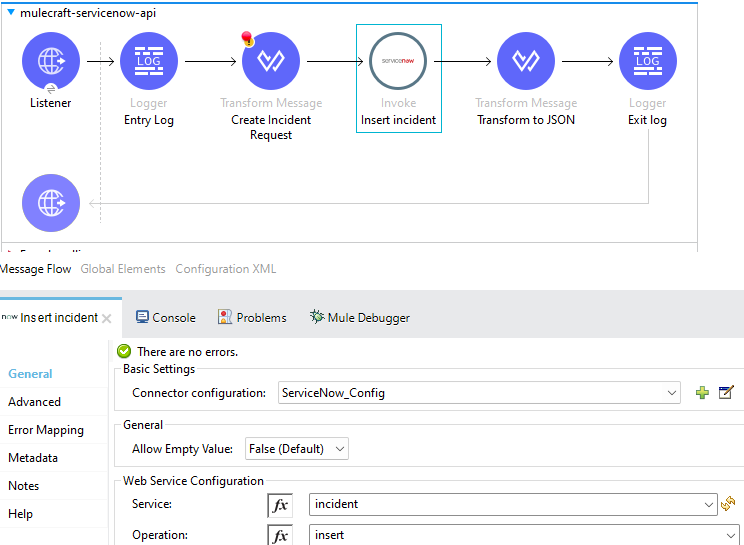Viewport: 744px width, 545px height.
Task: Close the Insert incident tab
Action: point(107,318)
